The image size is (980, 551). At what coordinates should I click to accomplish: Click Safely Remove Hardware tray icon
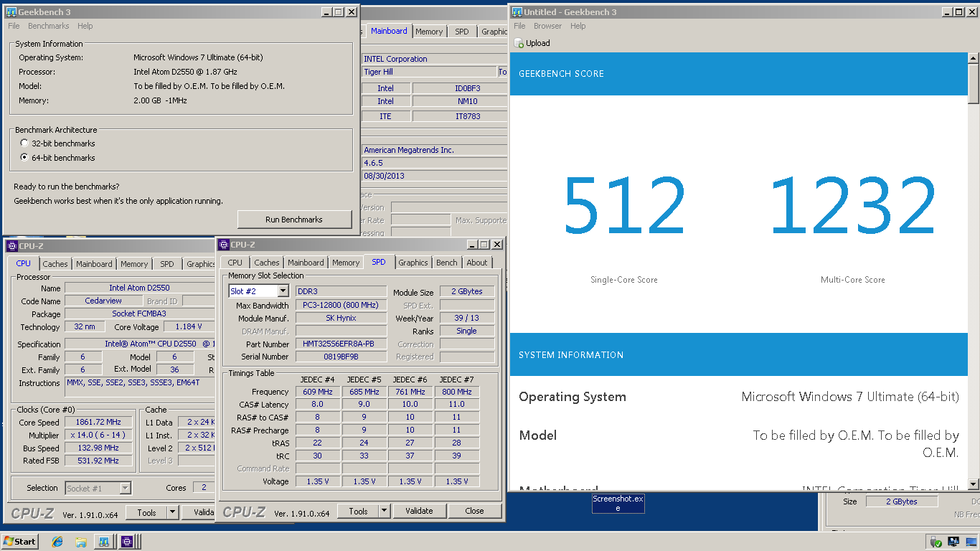tap(936, 542)
